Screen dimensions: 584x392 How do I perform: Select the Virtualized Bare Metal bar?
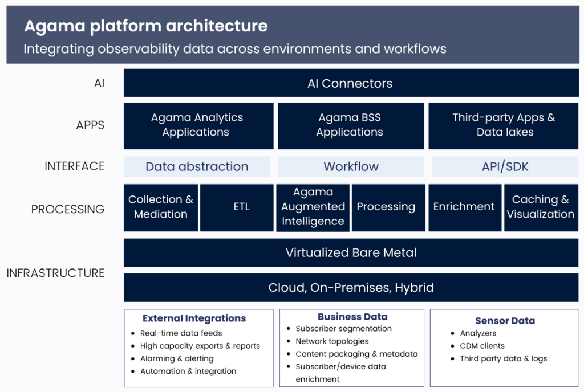351,252
